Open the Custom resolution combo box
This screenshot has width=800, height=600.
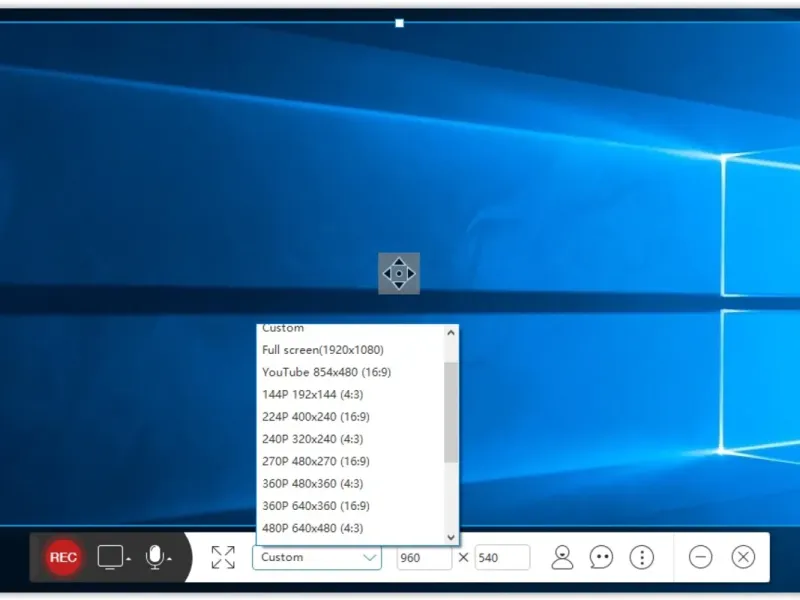317,557
